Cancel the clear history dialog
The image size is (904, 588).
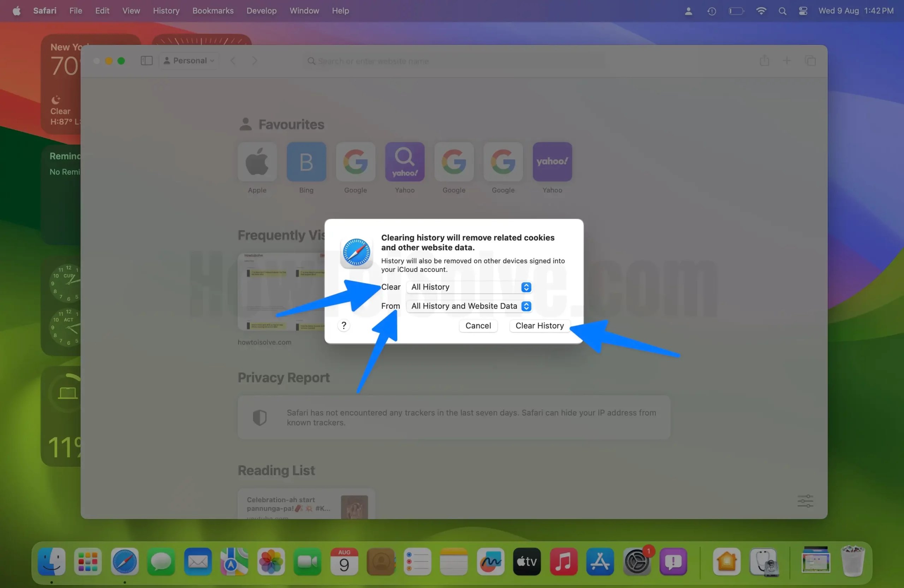(x=478, y=326)
